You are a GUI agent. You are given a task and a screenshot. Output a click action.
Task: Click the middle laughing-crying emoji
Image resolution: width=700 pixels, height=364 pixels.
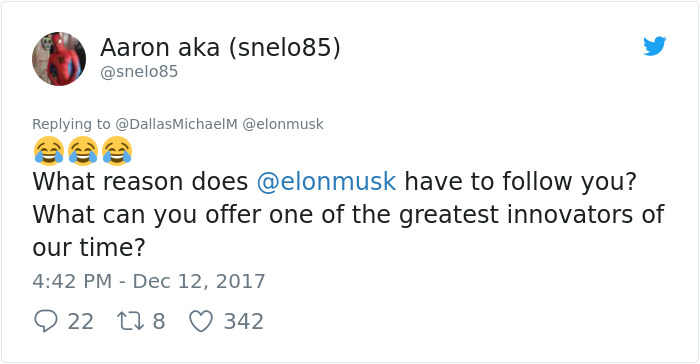tap(83, 151)
